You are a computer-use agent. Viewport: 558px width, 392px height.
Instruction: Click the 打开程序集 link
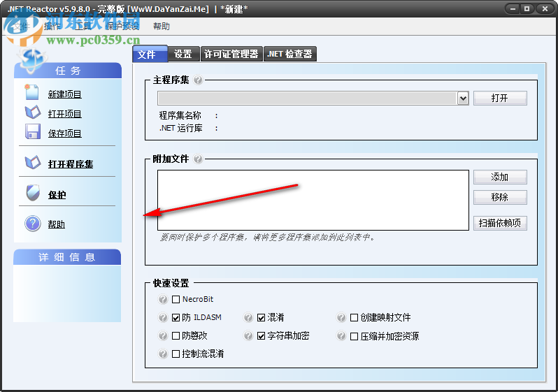pos(71,164)
